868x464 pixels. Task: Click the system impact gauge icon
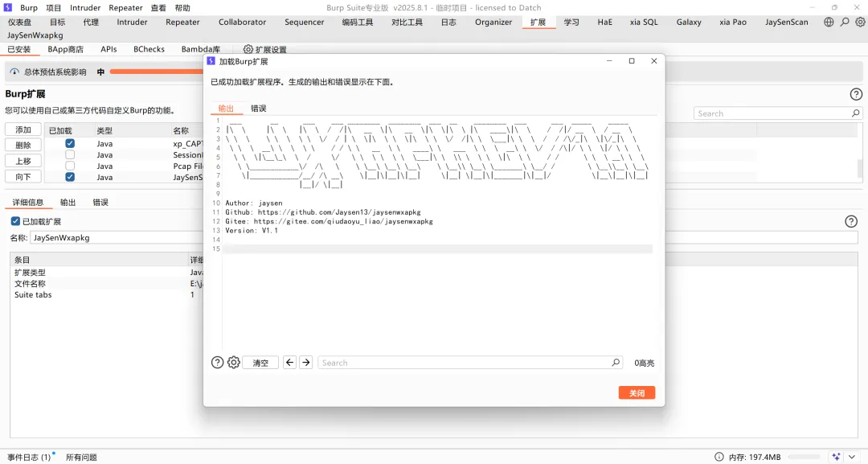pyautogui.click(x=14, y=72)
